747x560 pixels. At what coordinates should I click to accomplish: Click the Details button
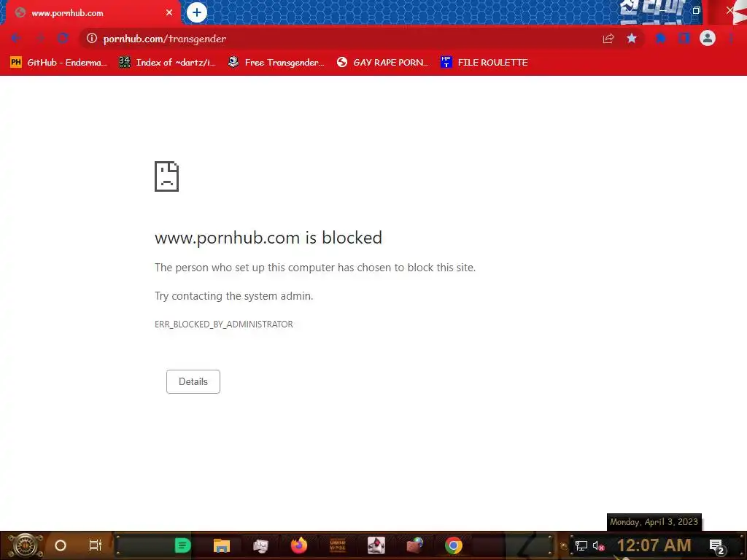click(193, 381)
